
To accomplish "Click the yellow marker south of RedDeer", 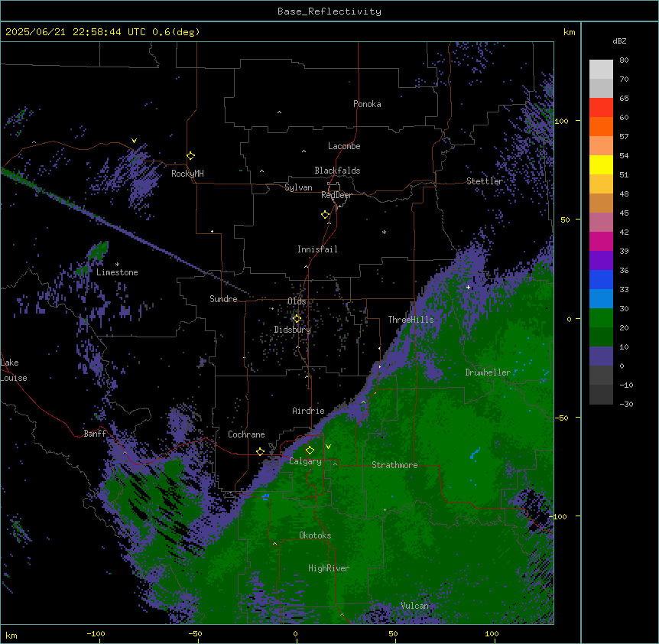I will [326, 215].
